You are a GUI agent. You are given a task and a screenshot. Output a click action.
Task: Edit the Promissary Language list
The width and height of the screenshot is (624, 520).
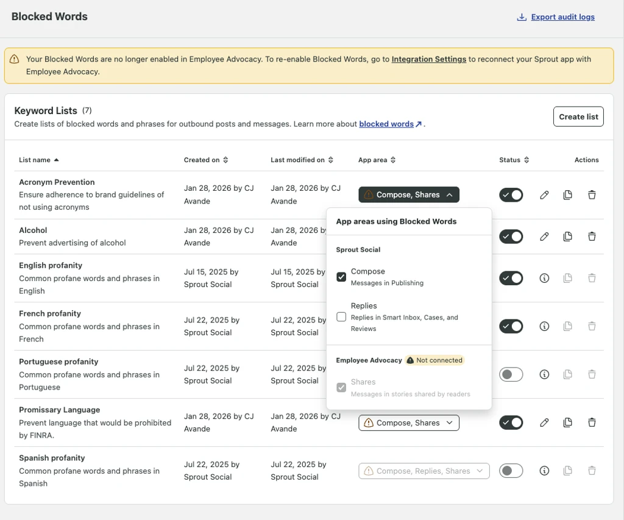coord(544,423)
